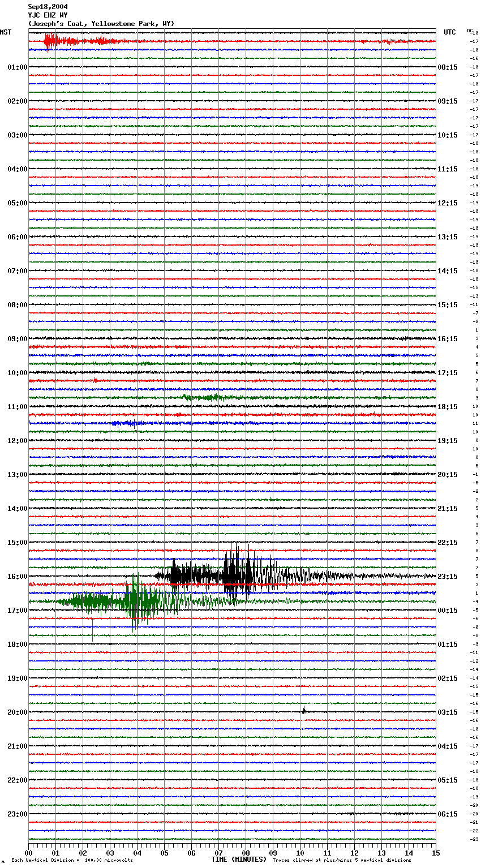481x868 pixels.
Task: Click the 'TIME (MINUTES)' axis title
Action: [239, 860]
